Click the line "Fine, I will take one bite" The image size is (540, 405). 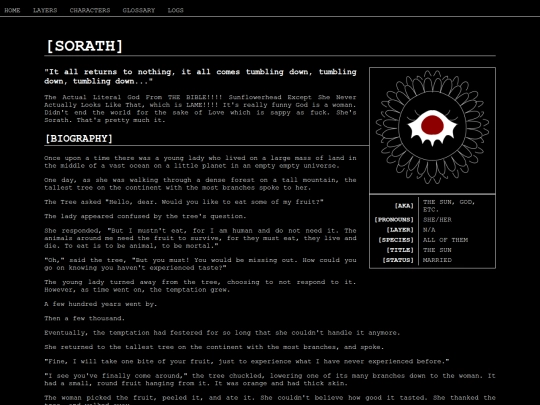(247, 362)
